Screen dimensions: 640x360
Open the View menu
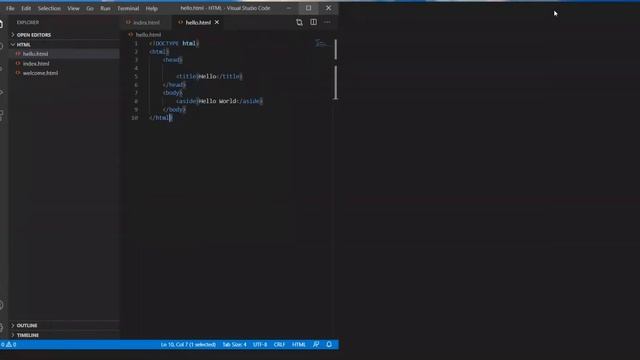click(73, 8)
